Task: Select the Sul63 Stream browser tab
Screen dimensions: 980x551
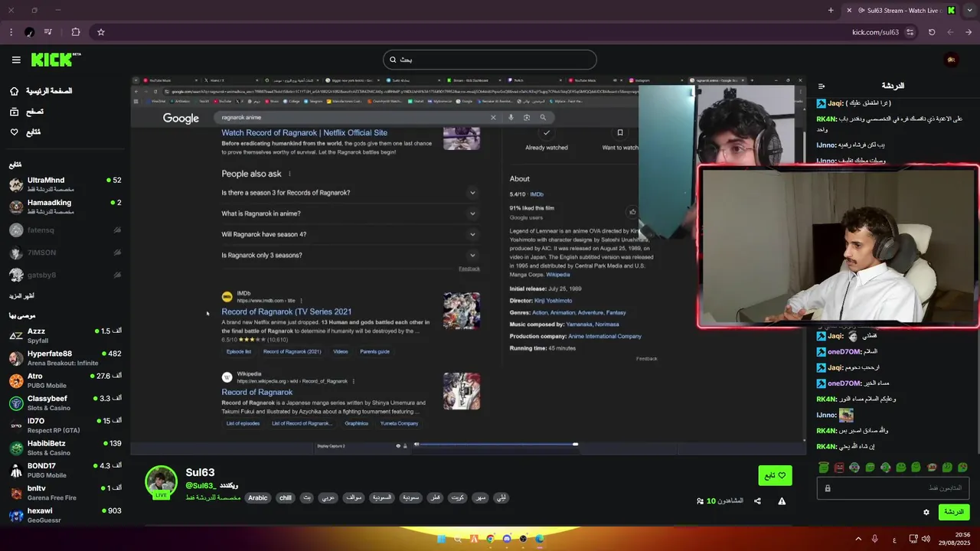Action: click(x=900, y=10)
